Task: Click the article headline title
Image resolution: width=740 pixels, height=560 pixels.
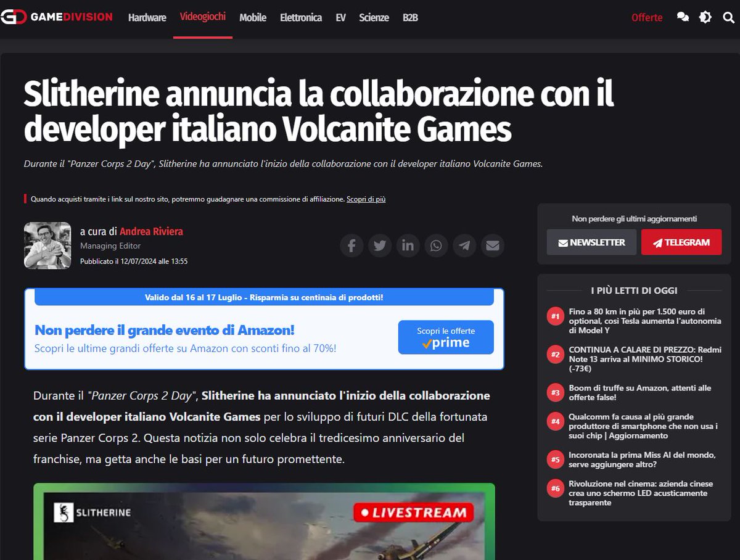Action: (319, 112)
